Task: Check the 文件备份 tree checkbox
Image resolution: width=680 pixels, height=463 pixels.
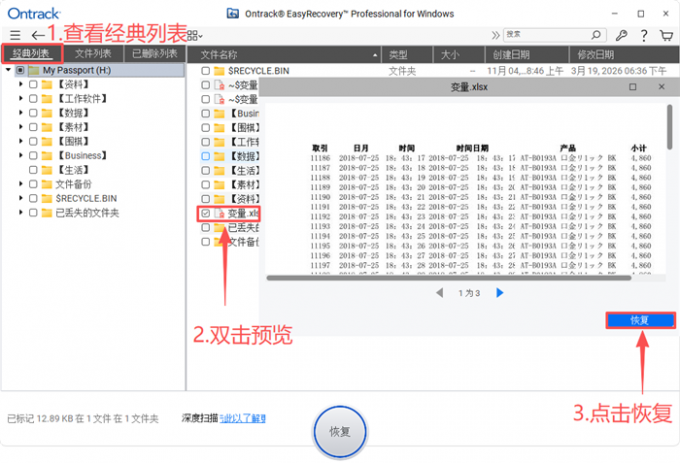Action: (33, 184)
